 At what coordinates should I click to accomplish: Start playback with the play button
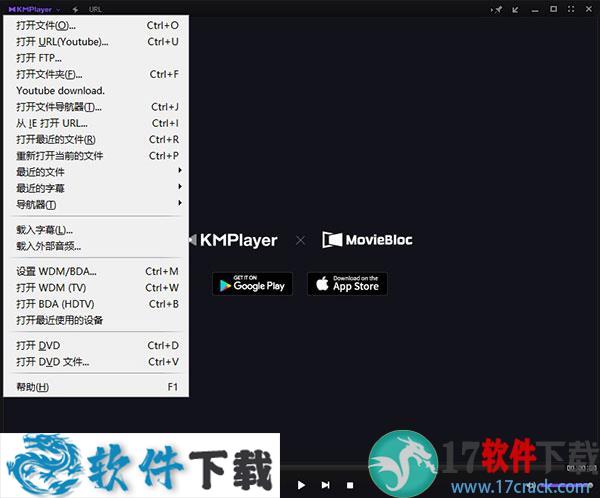coord(301,485)
